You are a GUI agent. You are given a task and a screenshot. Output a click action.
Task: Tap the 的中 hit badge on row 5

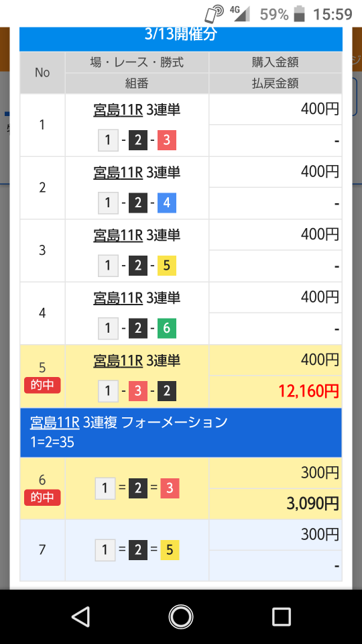tap(42, 386)
